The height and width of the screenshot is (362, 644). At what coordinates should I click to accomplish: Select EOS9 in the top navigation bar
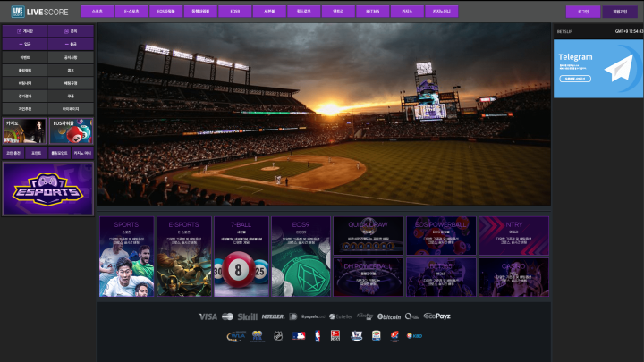(x=235, y=12)
